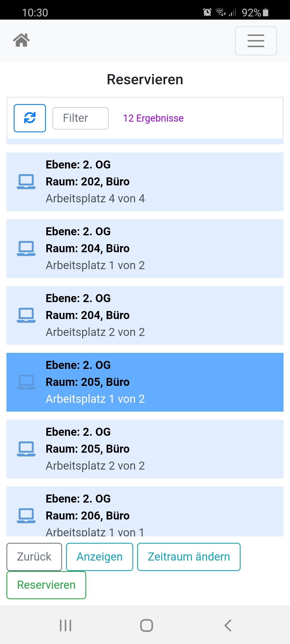
Task: Open the Filter options
Action: point(81,118)
